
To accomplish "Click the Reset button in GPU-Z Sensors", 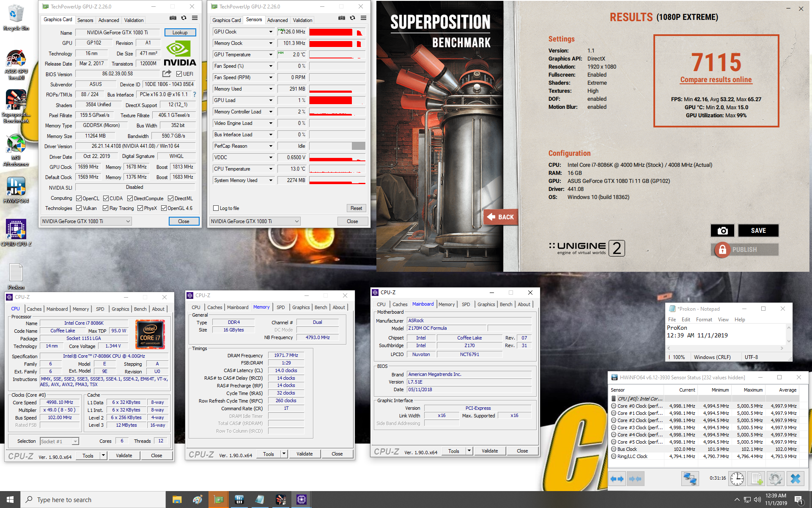I will (356, 208).
